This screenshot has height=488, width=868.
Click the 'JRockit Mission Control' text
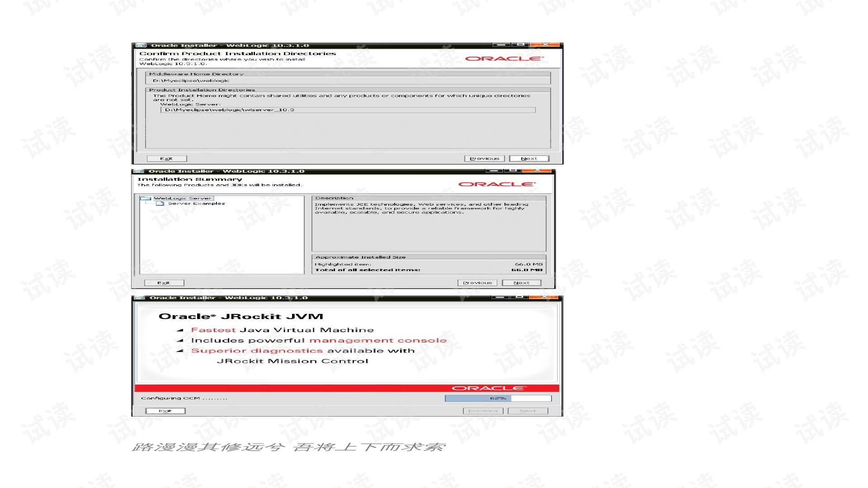click(292, 361)
